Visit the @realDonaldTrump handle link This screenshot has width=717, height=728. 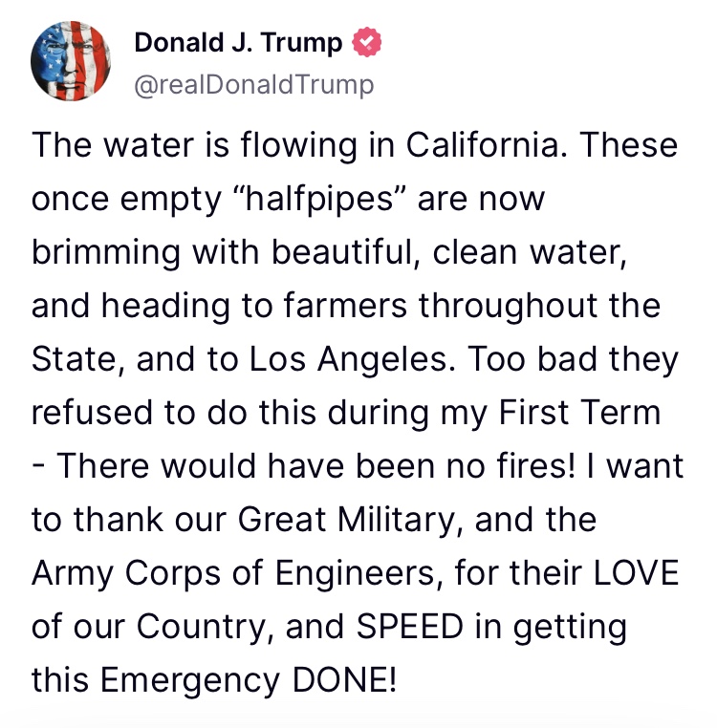(254, 85)
